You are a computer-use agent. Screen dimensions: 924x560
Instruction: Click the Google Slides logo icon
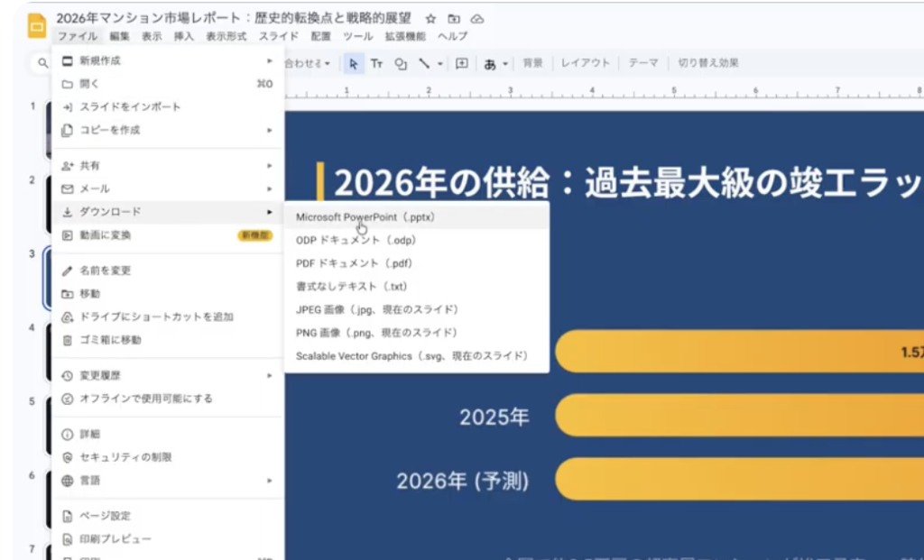click(x=37, y=26)
